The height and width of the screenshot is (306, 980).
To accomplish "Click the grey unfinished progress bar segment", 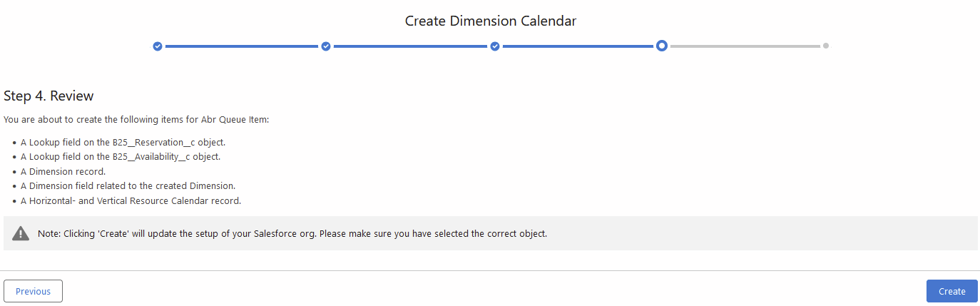I will 745,46.
